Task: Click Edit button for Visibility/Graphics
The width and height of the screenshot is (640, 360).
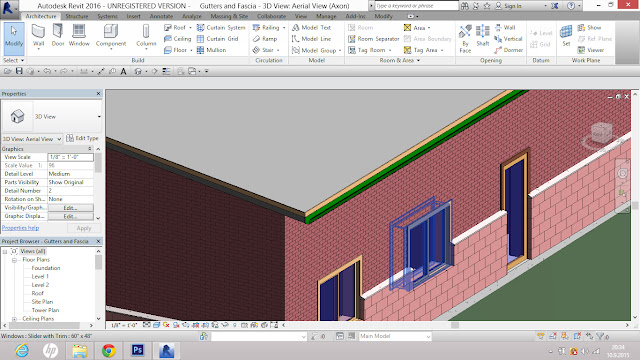Action: (70, 208)
